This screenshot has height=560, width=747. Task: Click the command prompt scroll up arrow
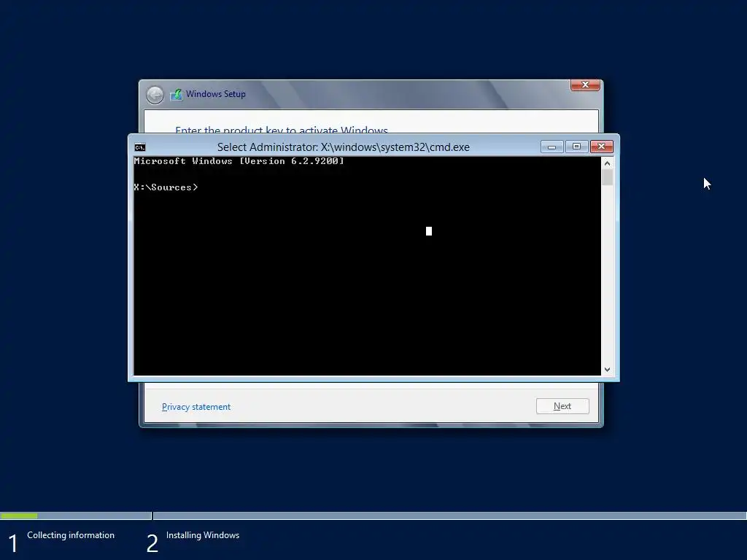pyautogui.click(x=607, y=163)
